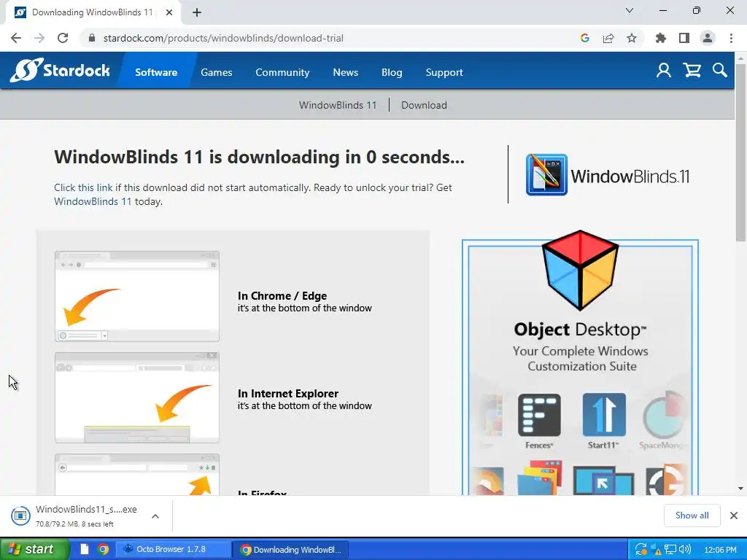The width and height of the screenshot is (747, 560).
Task: Click the Chrome / Edge instruction thumbnail
Action: pyautogui.click(x=137, y=296)
